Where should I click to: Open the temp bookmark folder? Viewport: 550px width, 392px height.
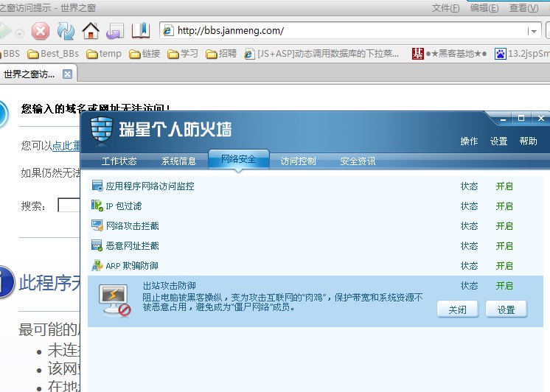pyautogui.click(x=104, y=54)
